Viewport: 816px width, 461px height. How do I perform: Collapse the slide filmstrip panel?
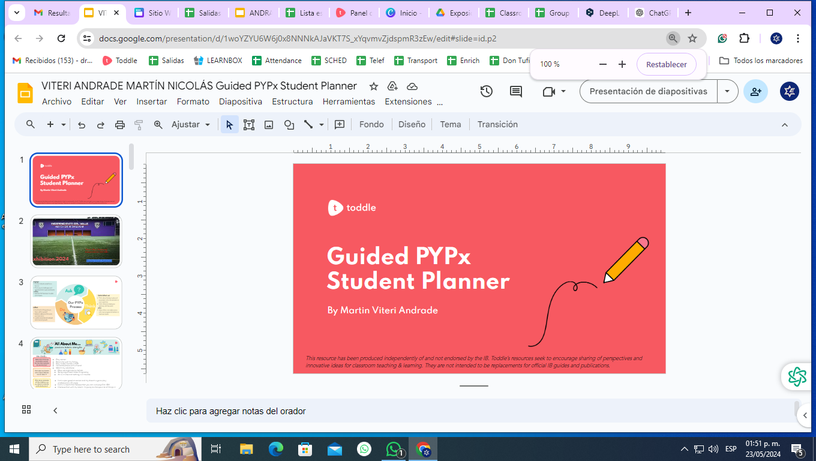click(x=55, y=410)
